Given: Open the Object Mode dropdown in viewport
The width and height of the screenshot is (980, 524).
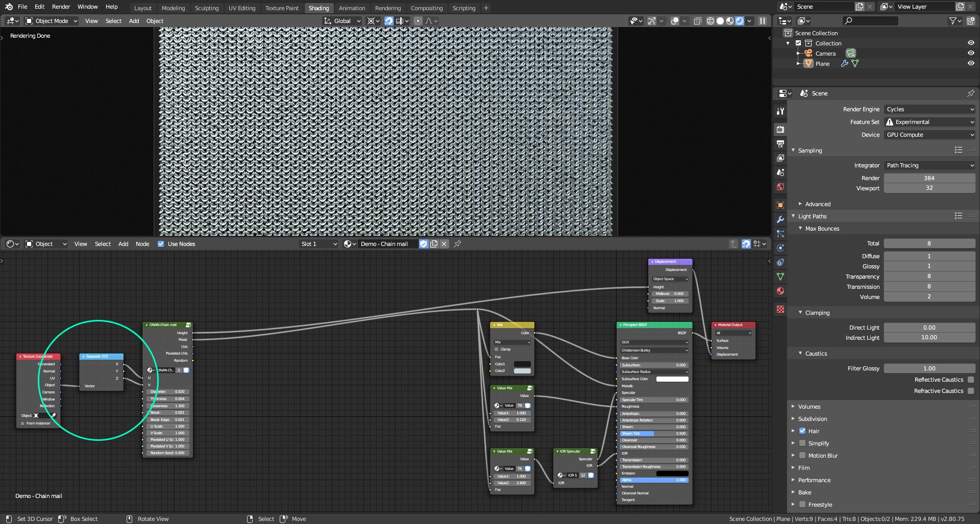Looking at the screenshot, I should click(x=52, y=21).
